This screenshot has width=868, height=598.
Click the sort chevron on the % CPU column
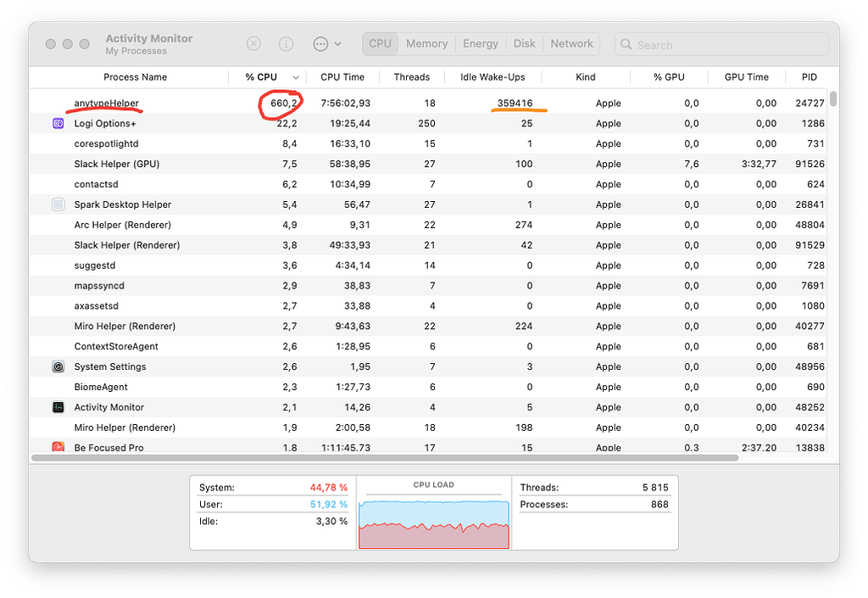[x=294, y=76]
